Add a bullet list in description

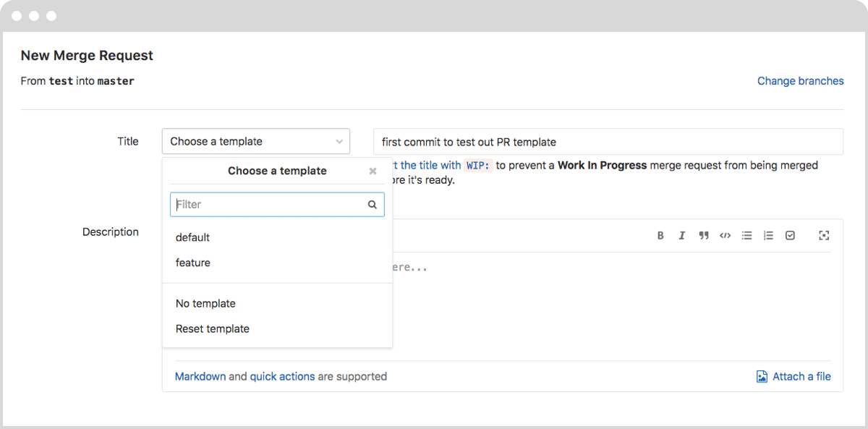tap(747, 236)
